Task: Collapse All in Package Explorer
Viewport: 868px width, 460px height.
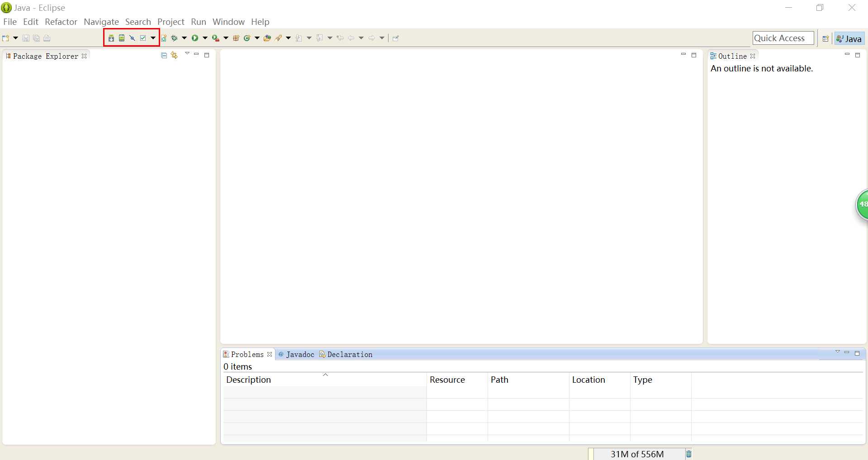Action: coord(164,55)
